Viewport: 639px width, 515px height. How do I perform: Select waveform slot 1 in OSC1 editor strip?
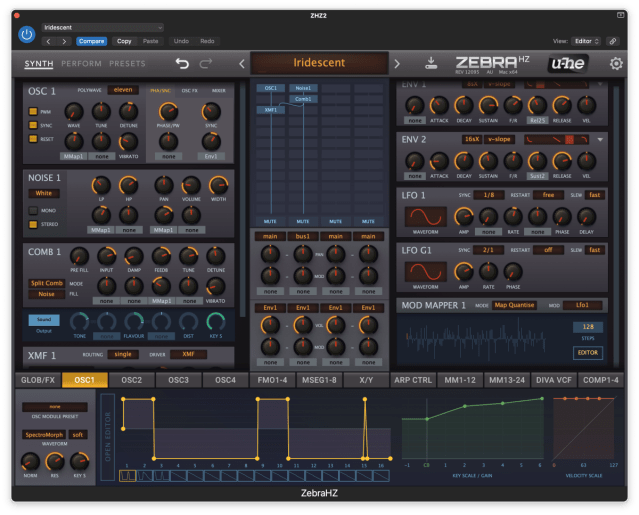point(128,475)
